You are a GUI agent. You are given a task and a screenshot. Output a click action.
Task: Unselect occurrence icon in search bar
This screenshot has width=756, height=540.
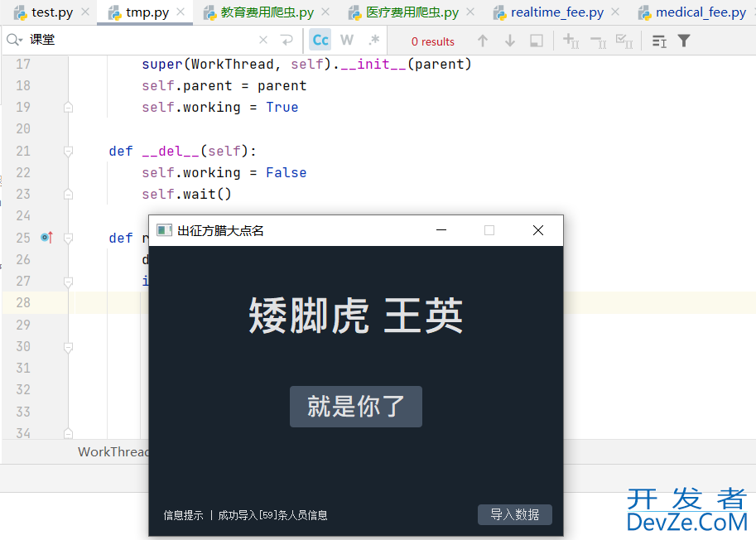[599, 42]
